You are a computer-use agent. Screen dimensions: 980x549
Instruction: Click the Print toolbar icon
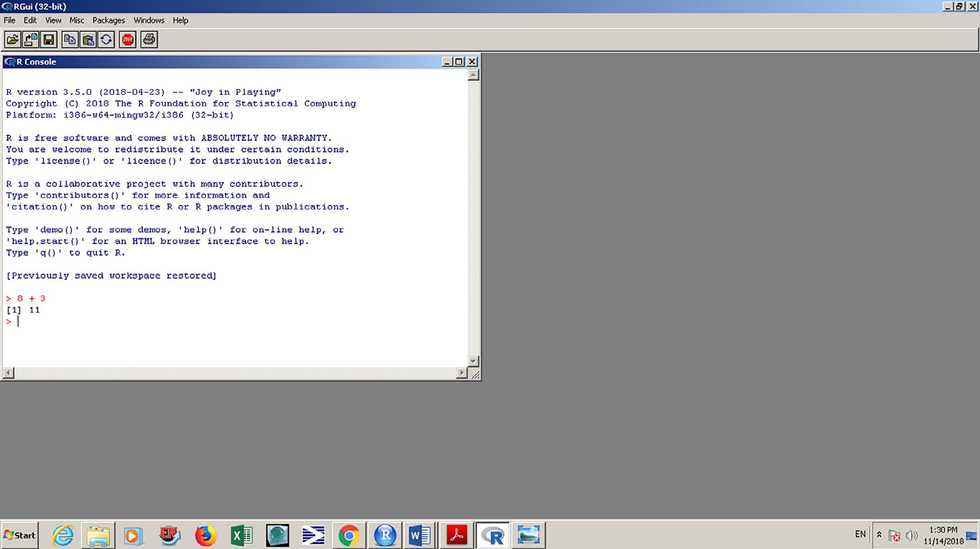click(149, 39)
